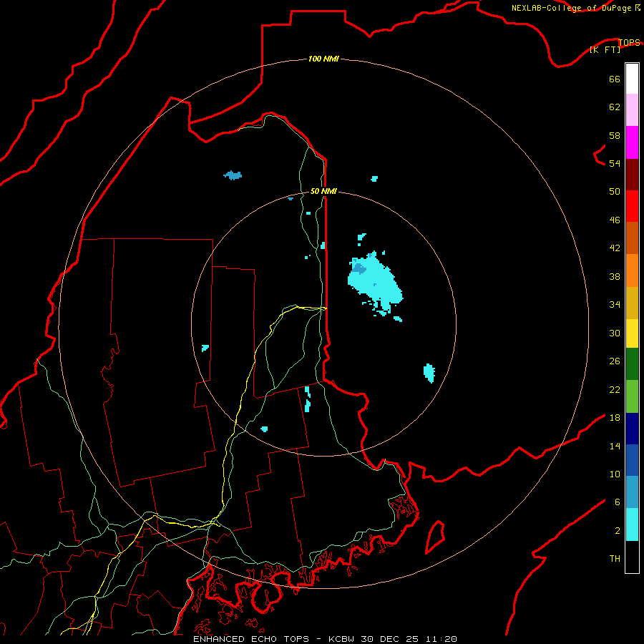Click the medium blue legend band by 14
Screen dimensions: 644x644
[632, 460]
